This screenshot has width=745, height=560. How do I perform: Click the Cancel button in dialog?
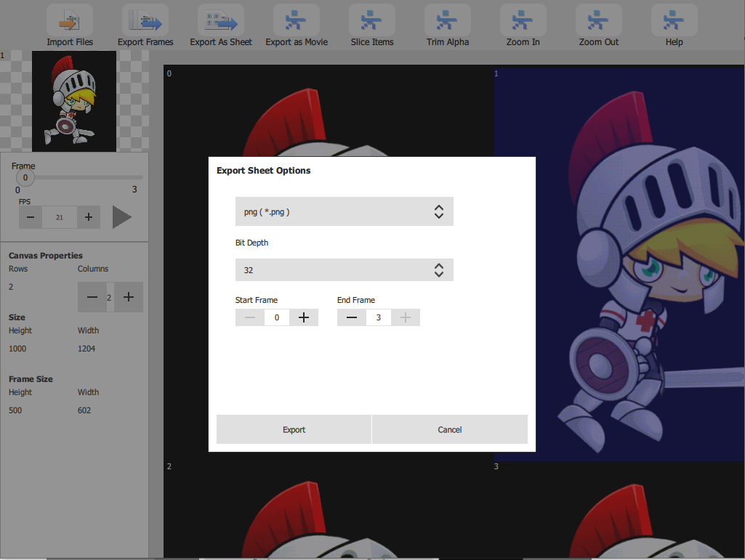pyautogui.click(x=449, y=429)
